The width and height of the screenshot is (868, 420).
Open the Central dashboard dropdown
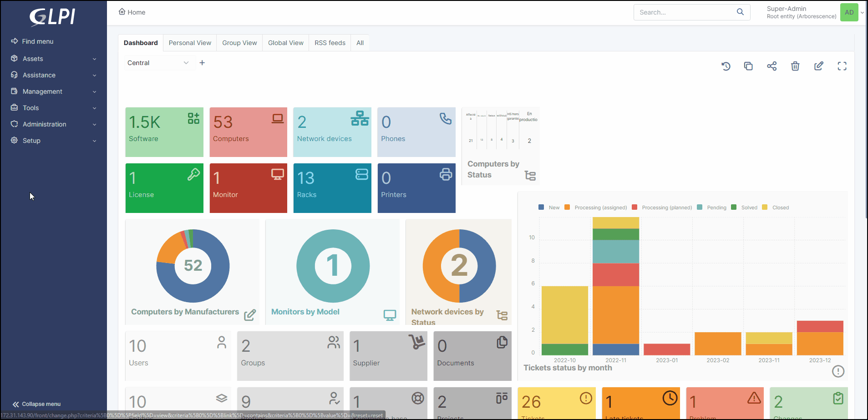[x=158, y=63]
